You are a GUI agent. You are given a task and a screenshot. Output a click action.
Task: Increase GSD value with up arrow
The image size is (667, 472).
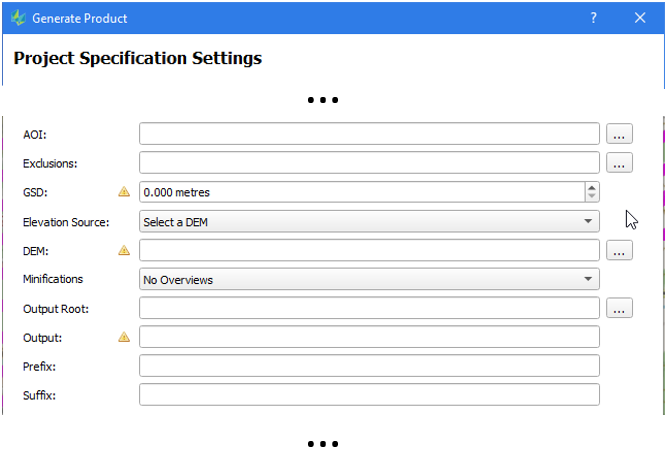pyautogui.click(x=592, y=187)
